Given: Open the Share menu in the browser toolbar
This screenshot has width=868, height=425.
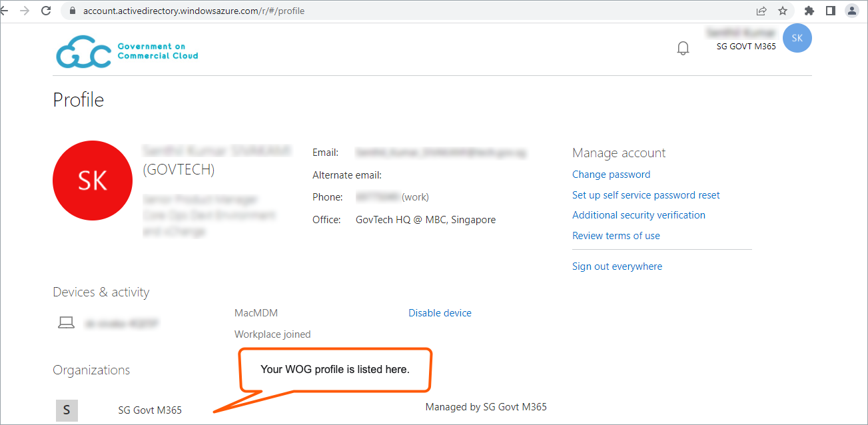Looking at the screenshot, I should tap(761, 11).
